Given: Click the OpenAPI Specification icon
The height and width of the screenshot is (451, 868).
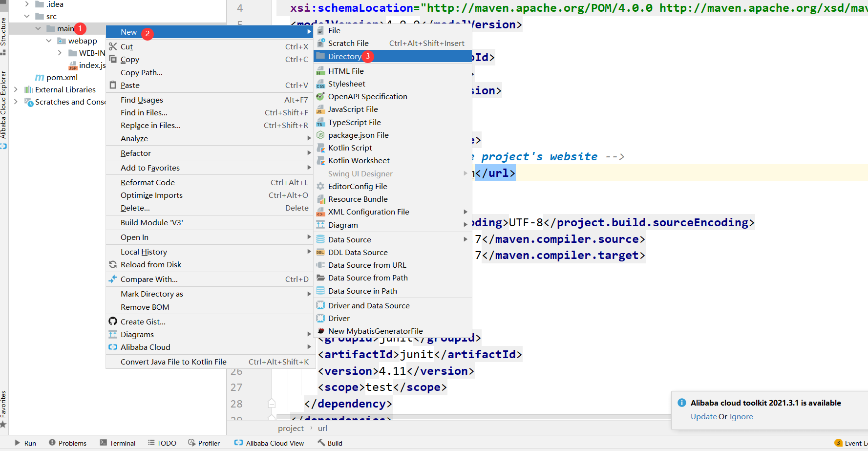Looking at the screenshot, I should (x=320, y=96).
